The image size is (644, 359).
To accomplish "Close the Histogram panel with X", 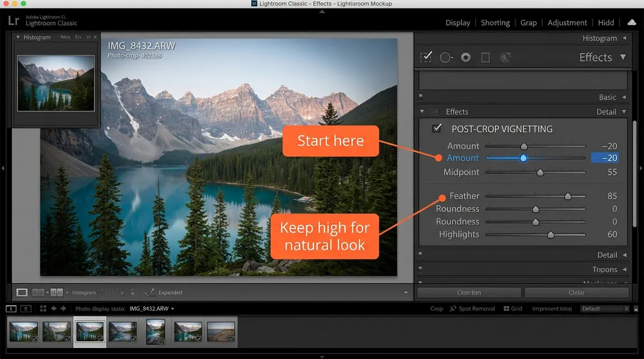I will [x=95, y=37].
